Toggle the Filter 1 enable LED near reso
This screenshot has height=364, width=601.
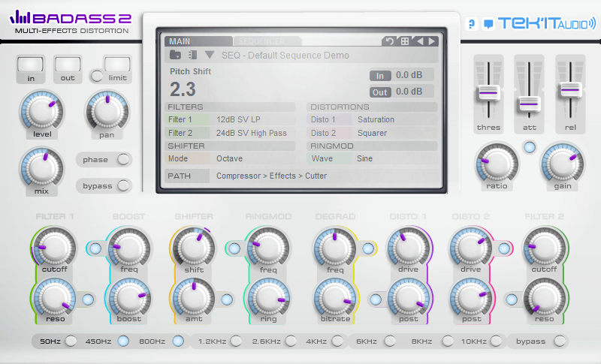[x=88, y=299]
